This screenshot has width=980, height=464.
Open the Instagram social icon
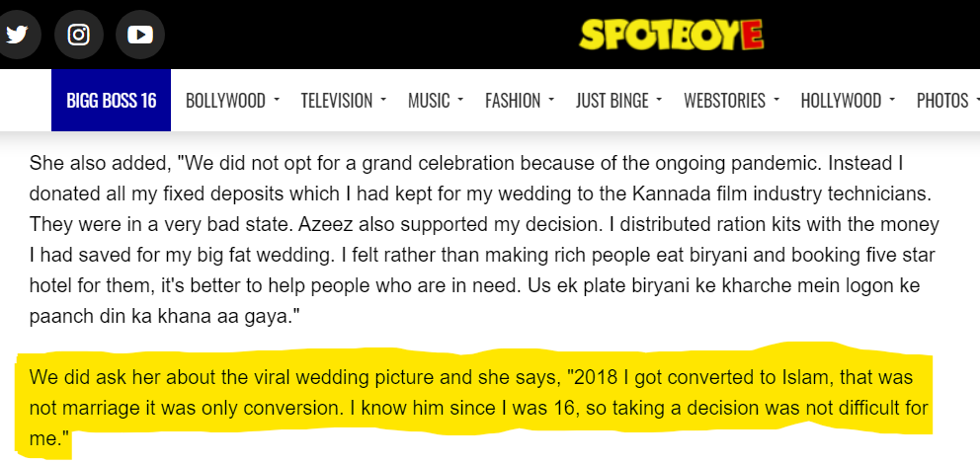[x=79, y=35]
